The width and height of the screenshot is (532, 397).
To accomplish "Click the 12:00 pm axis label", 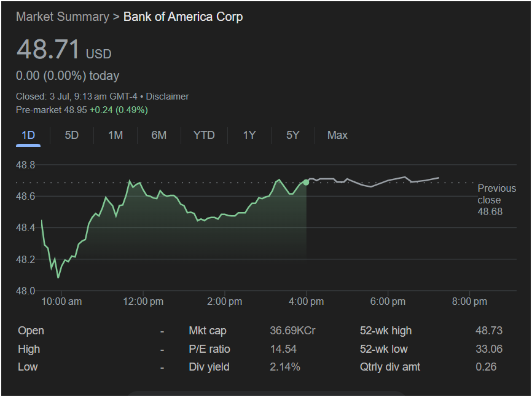I will (x=143, y=301).
